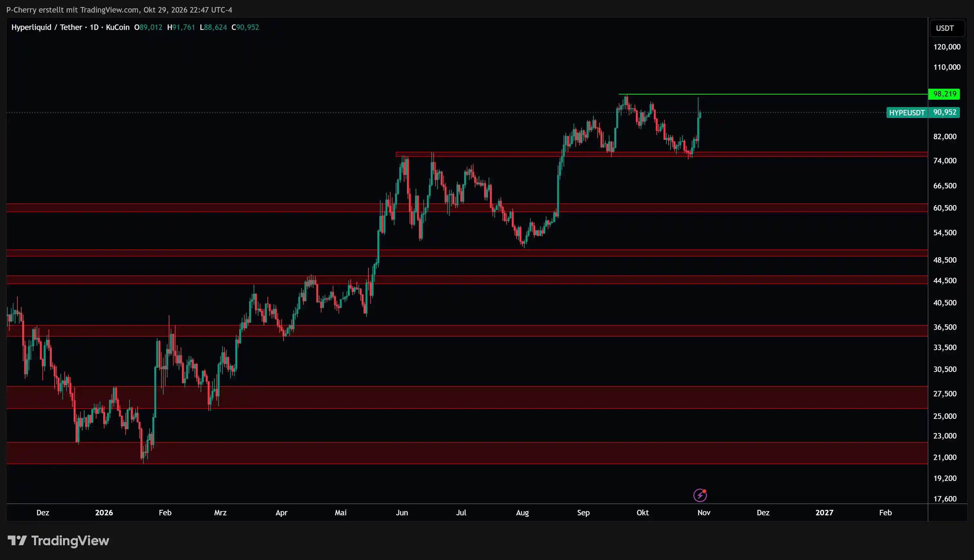Click the Mrz label on time axis
The height and width of the screenshot is (560, 974).
pyautogui.click(x=220, y=513)
